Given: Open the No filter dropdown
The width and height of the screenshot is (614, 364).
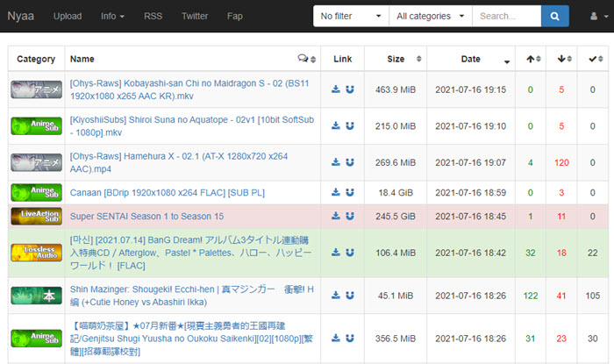Looking at the screenshot, I should (x=351, y=16).
